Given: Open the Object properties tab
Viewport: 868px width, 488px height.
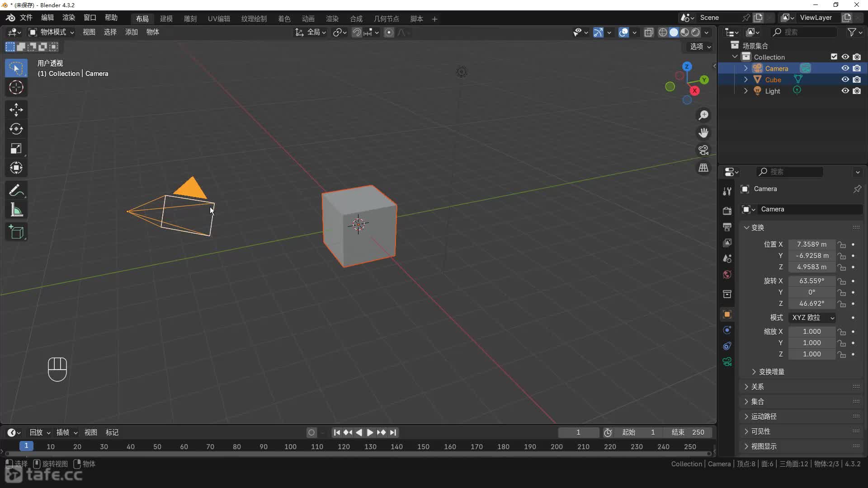Looking at the screenshot, I should pyautogui.click(x=727, y=314).
